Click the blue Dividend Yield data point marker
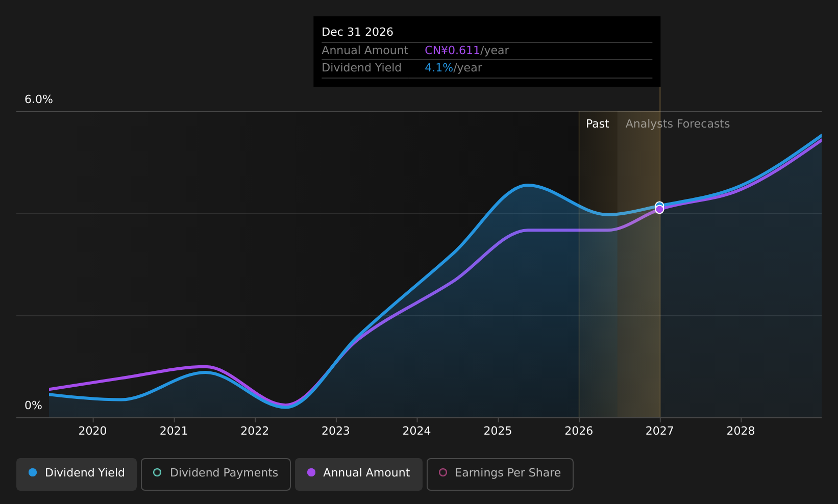The width and height of the screenshot is (838, 504). pyautogui.click(x=659, y=206)
